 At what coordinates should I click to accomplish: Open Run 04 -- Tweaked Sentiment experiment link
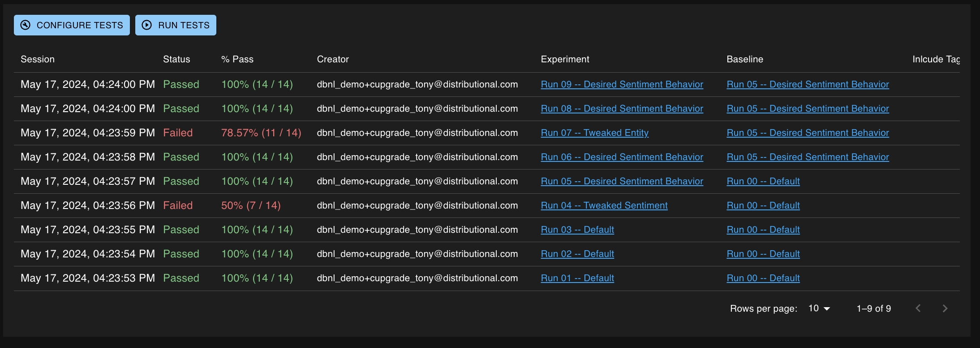pos(604,205)
